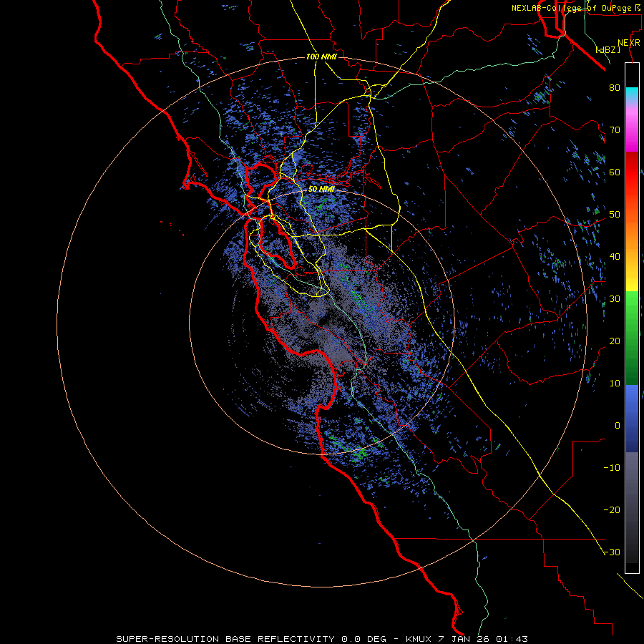Click the blue band of the reflectivity color bar

coord(632,418)
